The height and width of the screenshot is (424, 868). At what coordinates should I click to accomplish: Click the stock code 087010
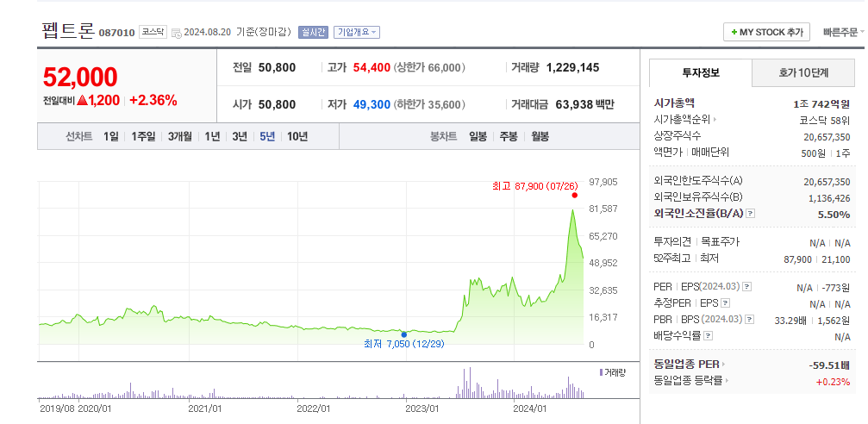coord(117,33)
